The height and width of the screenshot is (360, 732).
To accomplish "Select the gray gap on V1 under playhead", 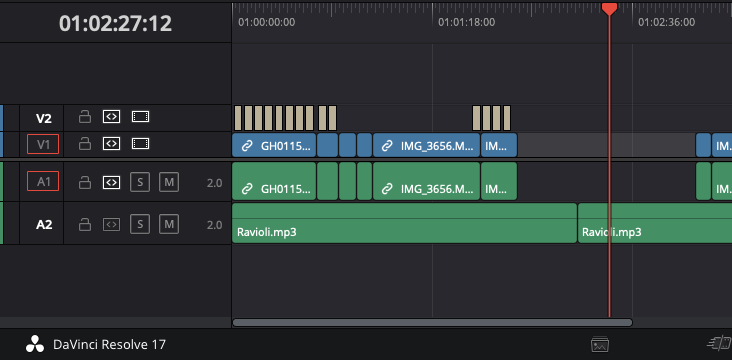I will coord(606,145).
